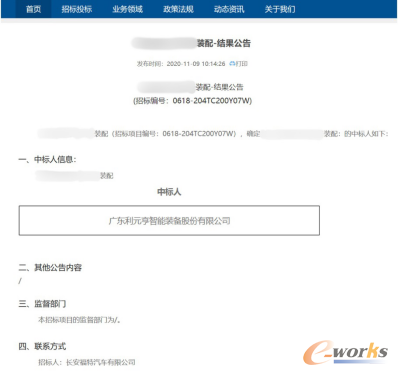Click the 二、其他公告内容 heading
Screen dimensions: 398x375
[x=50, y=267]
